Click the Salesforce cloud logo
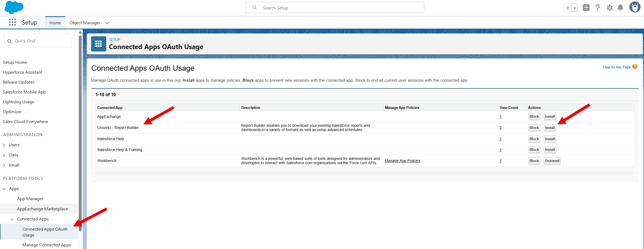Image resolution: width=644 pixels, height=249 pixels. tap(14, 7)
